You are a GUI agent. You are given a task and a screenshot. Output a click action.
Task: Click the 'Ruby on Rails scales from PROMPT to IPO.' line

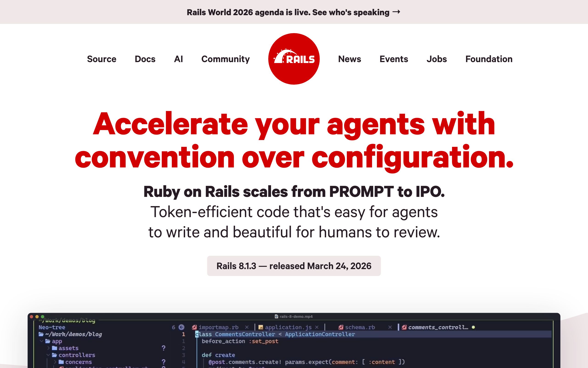(x=294, y=192)
